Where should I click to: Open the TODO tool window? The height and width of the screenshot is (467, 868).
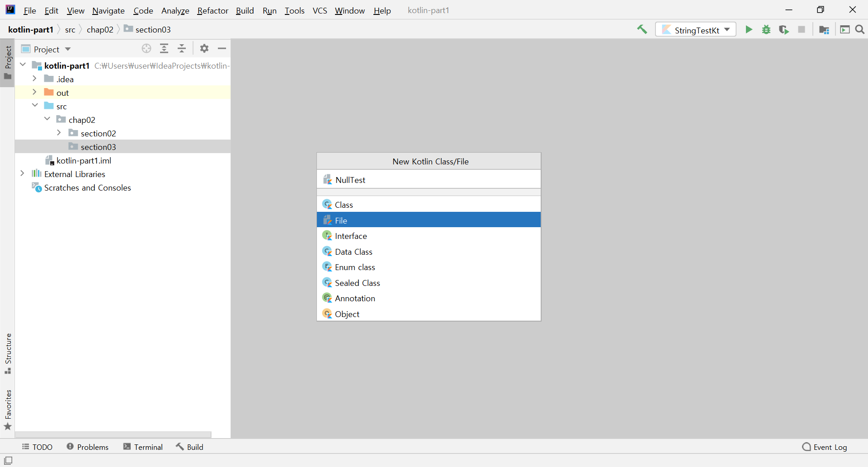38,447
